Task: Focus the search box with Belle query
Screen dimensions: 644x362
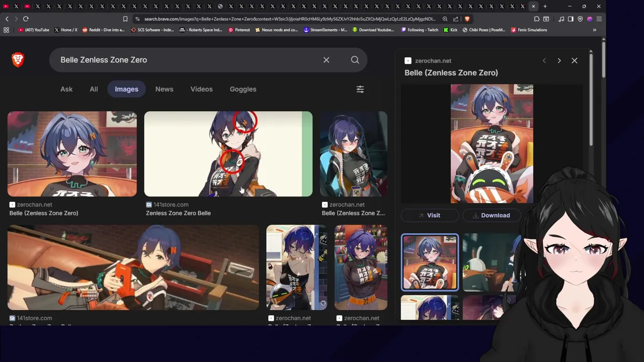Action: click(x=186, y=60)
